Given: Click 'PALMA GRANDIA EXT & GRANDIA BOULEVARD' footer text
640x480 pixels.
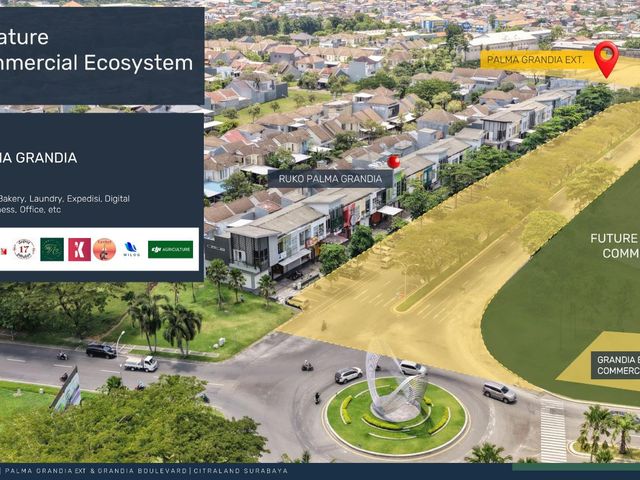Looking at the screenshot, I should (96, 471).
